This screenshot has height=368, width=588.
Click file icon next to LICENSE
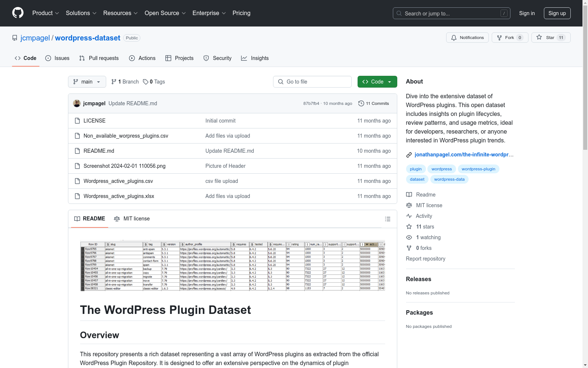coord(77,121)
